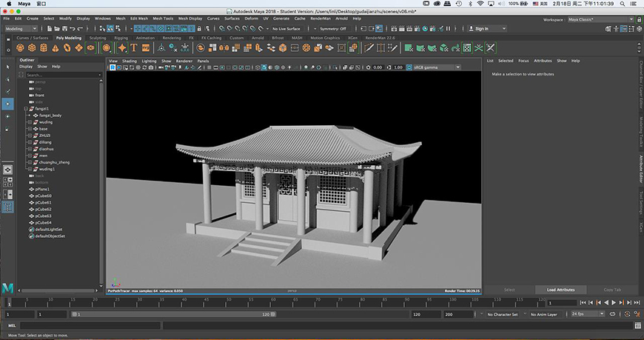
Task: Toggle auto keyframe in the range slider
Action: pos(627,314)
